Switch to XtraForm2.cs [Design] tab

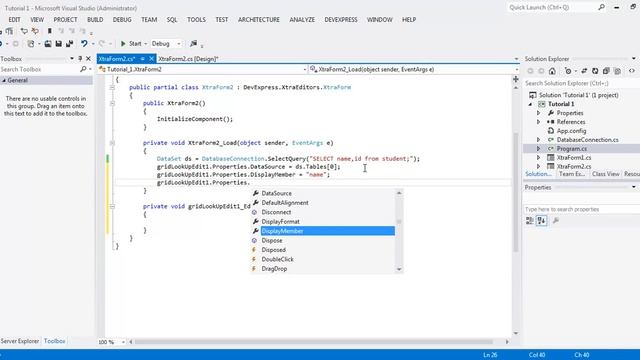click(188, 59)
